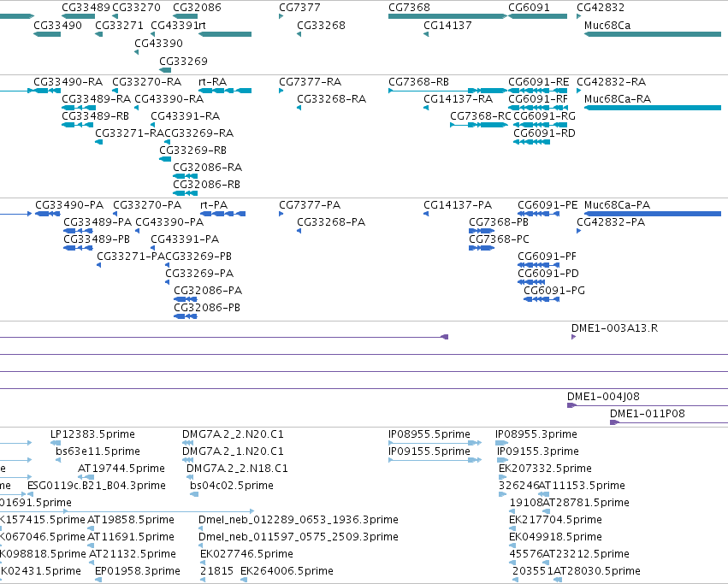Select transcript CG14137-RA
728x584 pixels.
click(x=458, y=99)
